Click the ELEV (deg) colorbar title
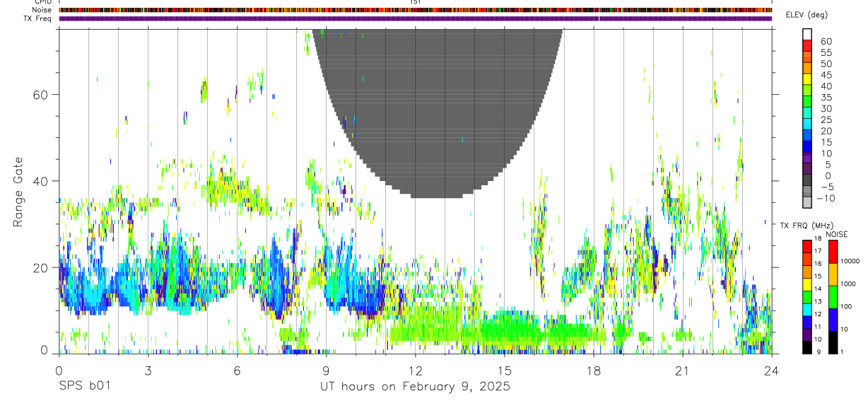Screen dimensions: 868x401 tap(807, 14)
